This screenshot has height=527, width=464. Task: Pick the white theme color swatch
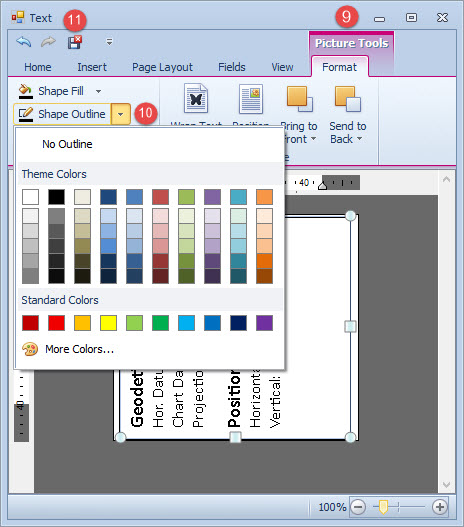click(x=30, y=197)
